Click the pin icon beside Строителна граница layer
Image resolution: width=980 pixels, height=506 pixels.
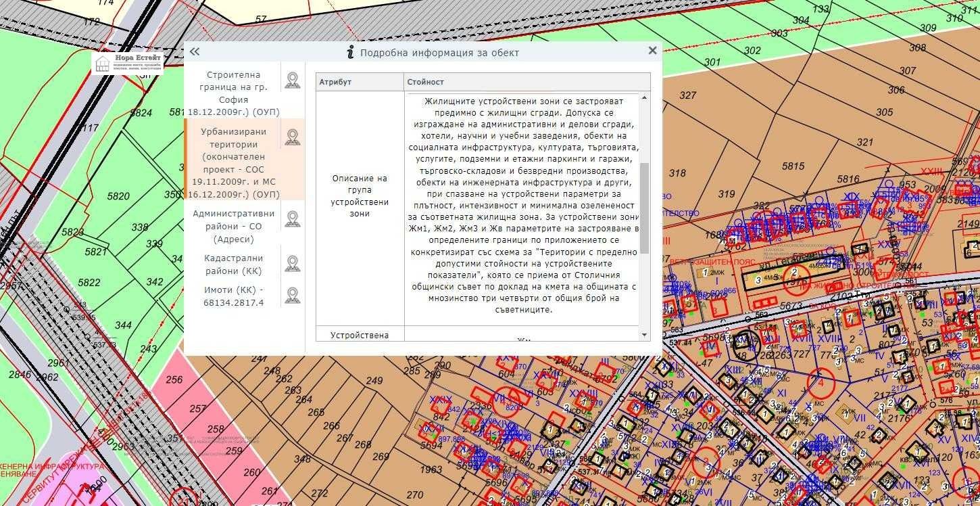pyautogui.click(x=292, y=80)
